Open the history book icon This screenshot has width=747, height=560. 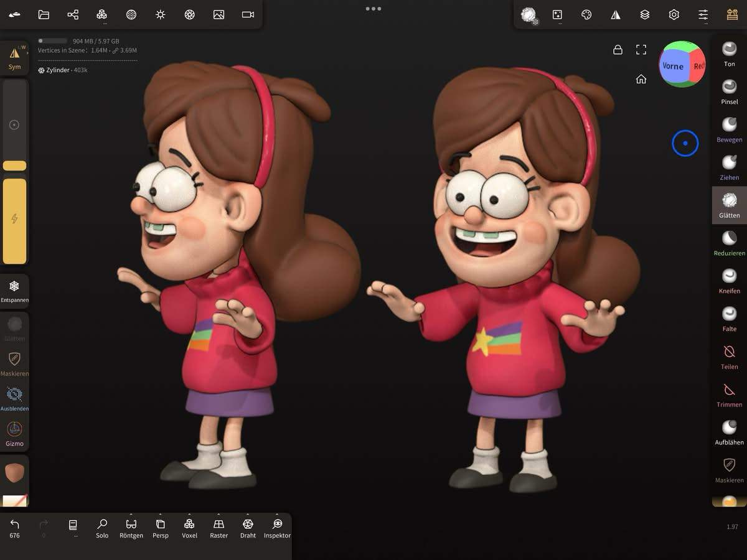[x=73, y=527]
